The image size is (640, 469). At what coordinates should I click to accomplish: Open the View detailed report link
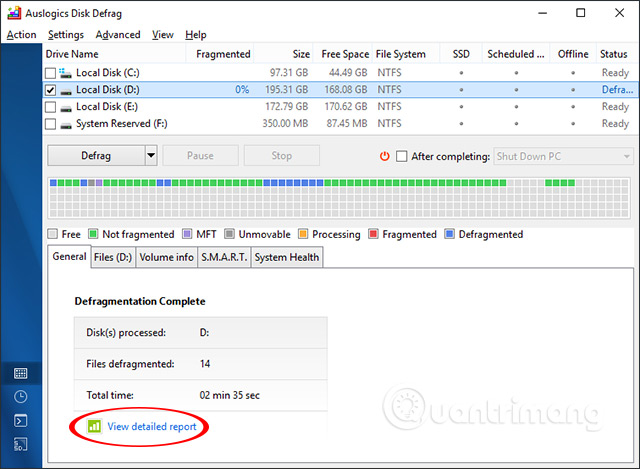(152, 427)
